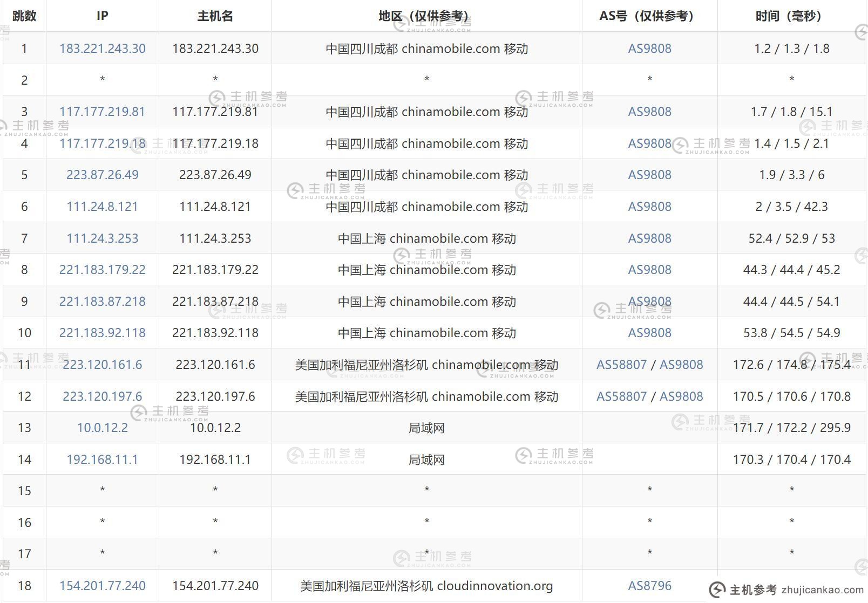Click AS9808 link in hop 8 row
This screenshot has height=603, width=868.
(649, 270)
